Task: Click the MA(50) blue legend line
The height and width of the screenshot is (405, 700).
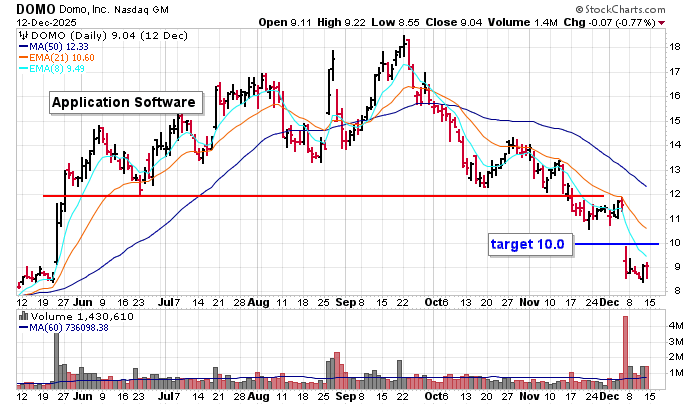Action: click(x=21, y=44)
